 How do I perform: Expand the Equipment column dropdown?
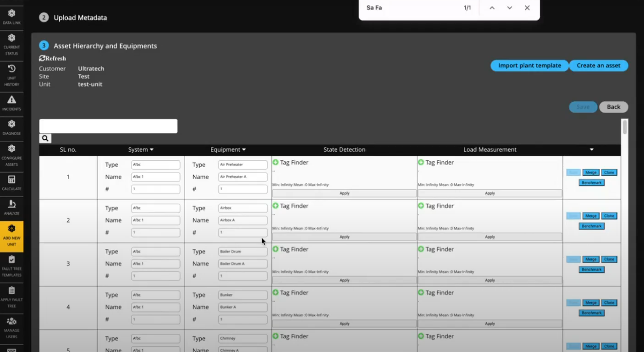tap(244, 150)
